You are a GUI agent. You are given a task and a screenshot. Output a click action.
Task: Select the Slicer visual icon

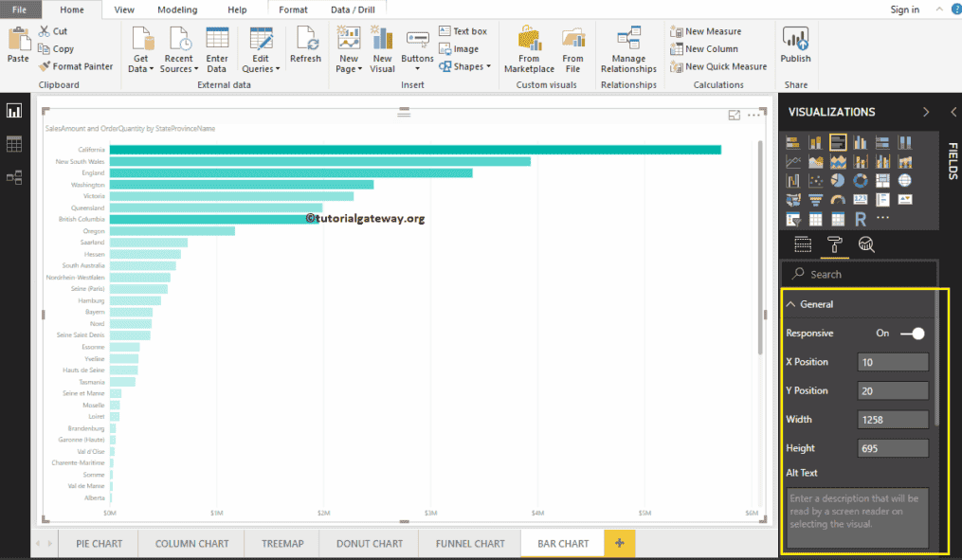pos(793,218)
